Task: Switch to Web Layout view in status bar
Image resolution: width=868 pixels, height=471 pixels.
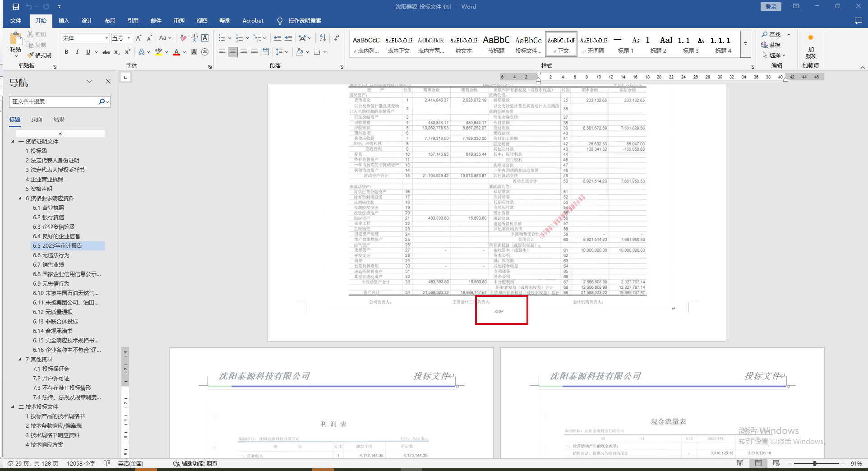Action: (x=776, y=463)
